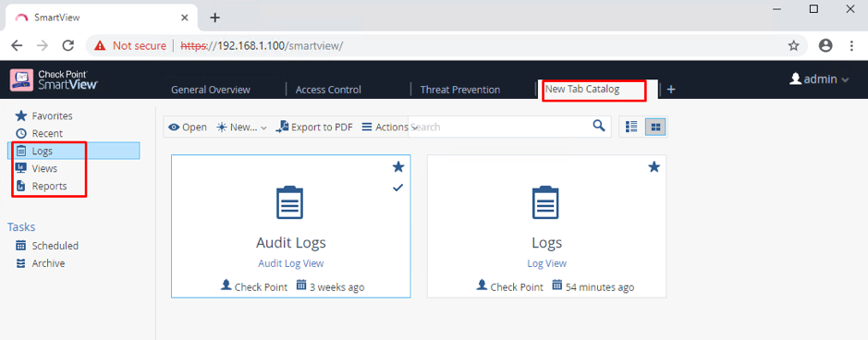Expand the New... dropdown menu
This screenshot has width=868, height=340.
(x=241, y=127)
